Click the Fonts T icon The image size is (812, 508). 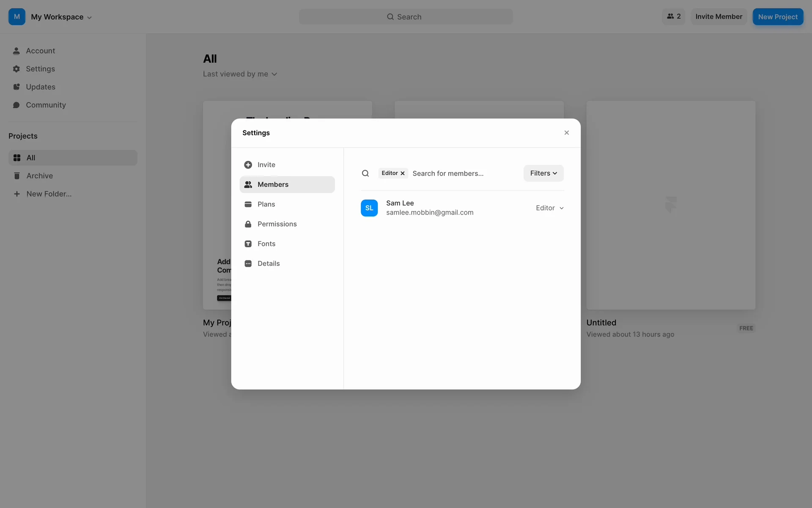(248, 244)
